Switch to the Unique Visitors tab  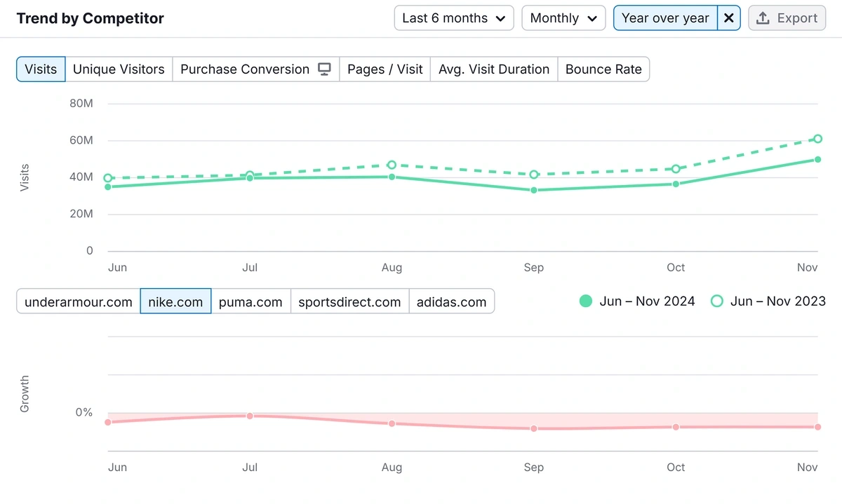pos(119,69)
